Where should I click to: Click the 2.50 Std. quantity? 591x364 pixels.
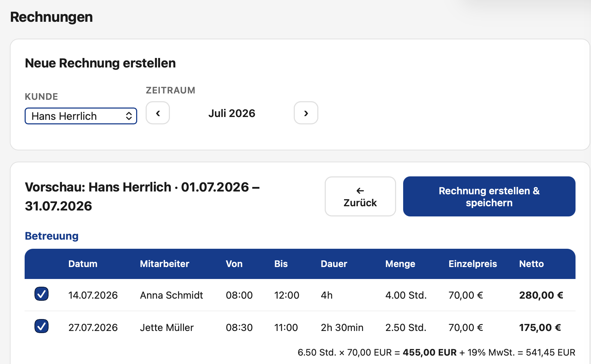tap(406, 327)
